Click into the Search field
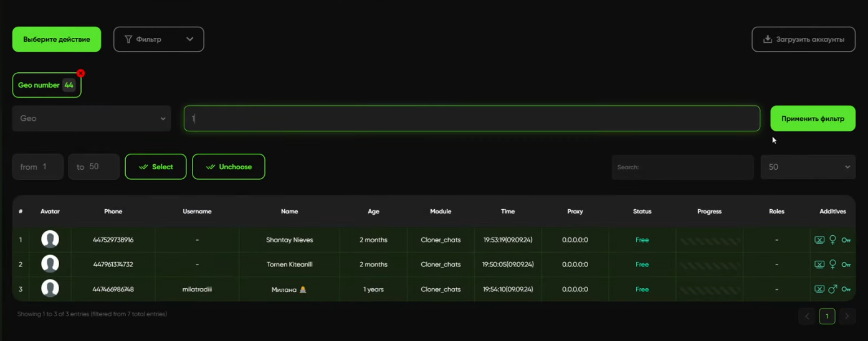The height and width of the screenshot is (341, 868). pyautogui.click(x=683, y=167)
